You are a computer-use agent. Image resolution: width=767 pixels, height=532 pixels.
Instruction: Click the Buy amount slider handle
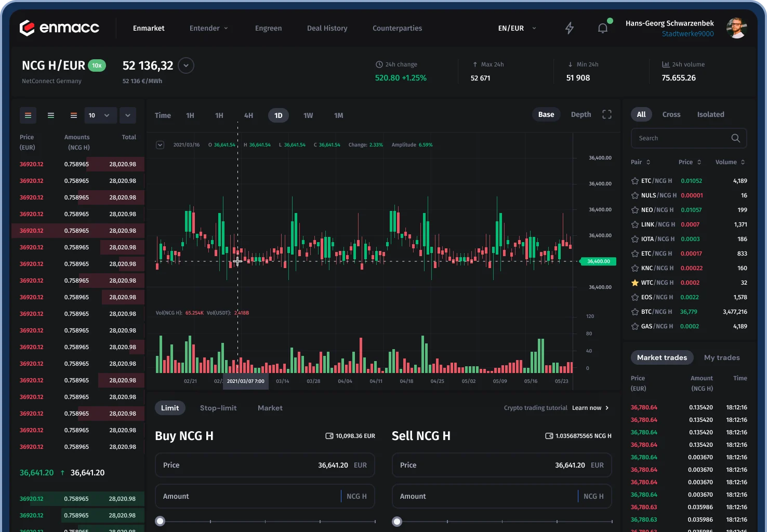point(160,521)
